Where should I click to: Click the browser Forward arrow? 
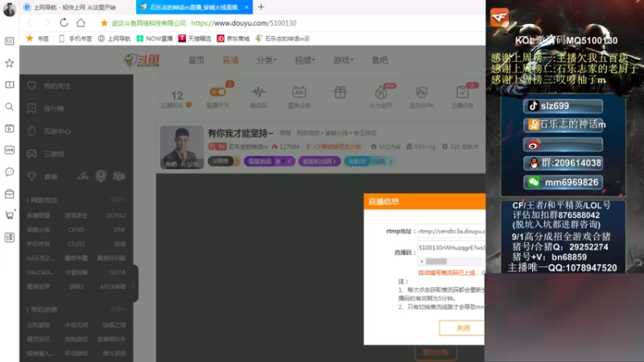(x=47, y=23)
